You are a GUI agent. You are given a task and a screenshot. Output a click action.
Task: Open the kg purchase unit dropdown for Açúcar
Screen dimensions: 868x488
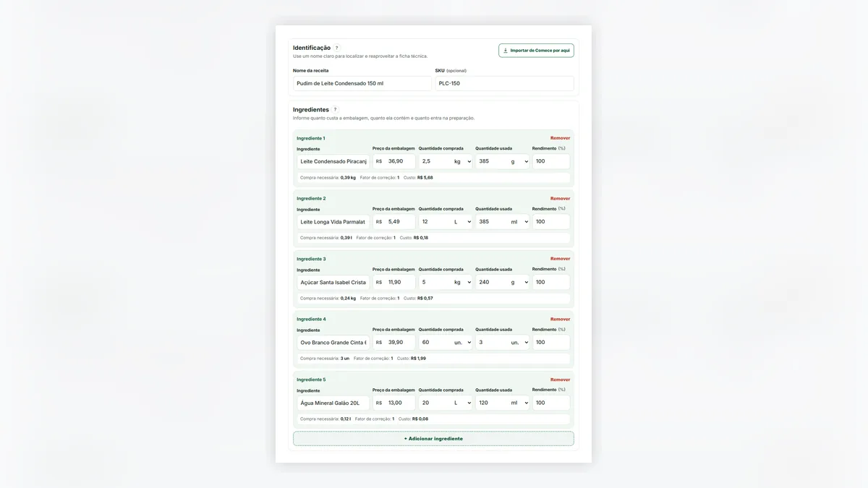click(x=461, y=282)
